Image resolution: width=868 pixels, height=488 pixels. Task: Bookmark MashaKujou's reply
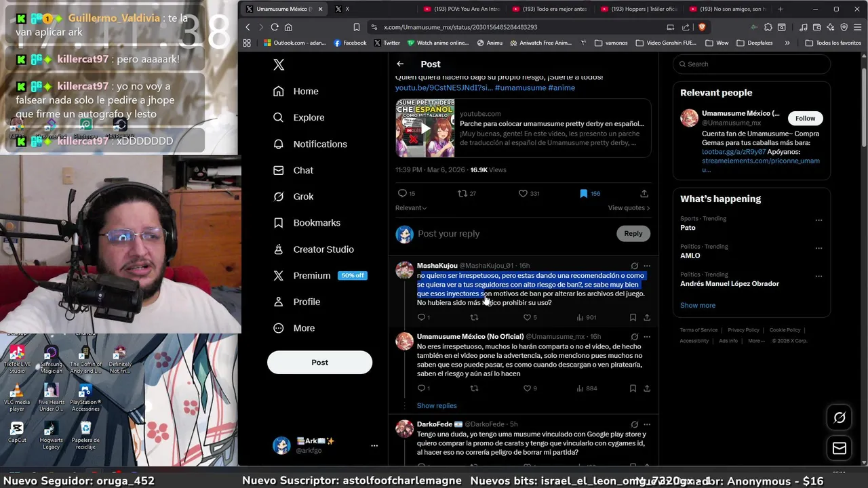tap(633, 317)
